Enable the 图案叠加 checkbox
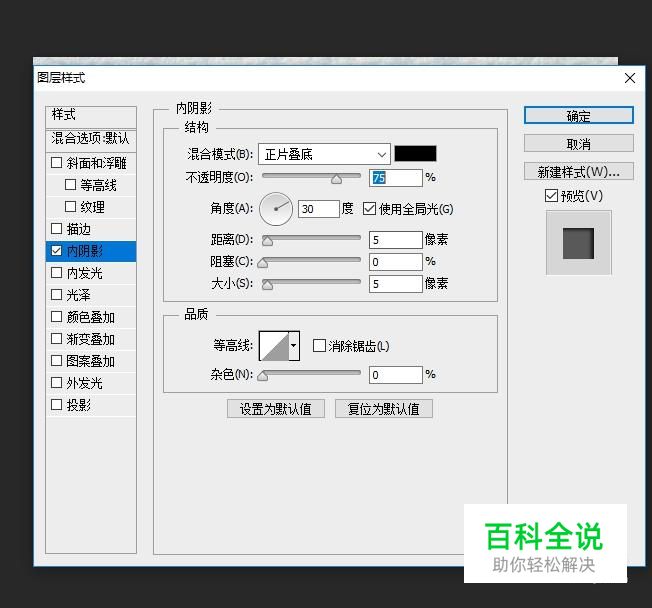The width and height of the screenshot is (652, 608). (57, 361)
